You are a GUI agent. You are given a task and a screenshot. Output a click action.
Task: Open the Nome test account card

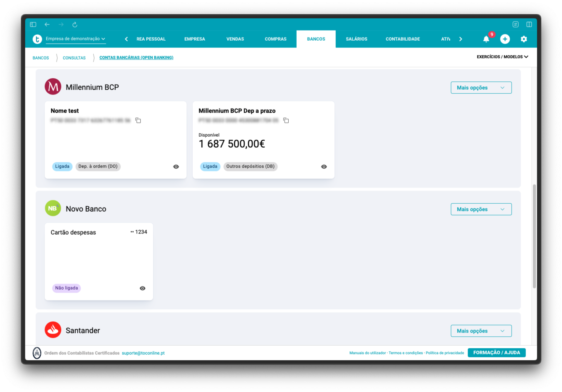[116, 140]
